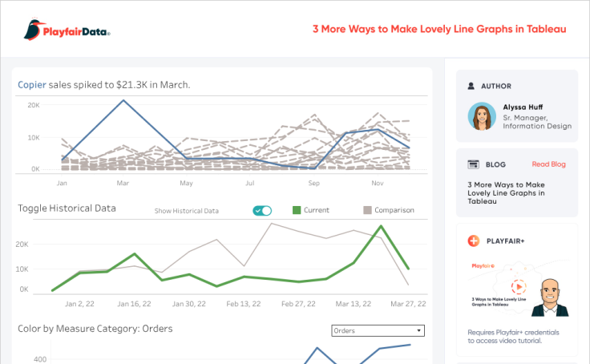Image resolution: width=590 pixels, height=364 pixels.
Task: Click the Blog window icon
Action: point(472,164)
